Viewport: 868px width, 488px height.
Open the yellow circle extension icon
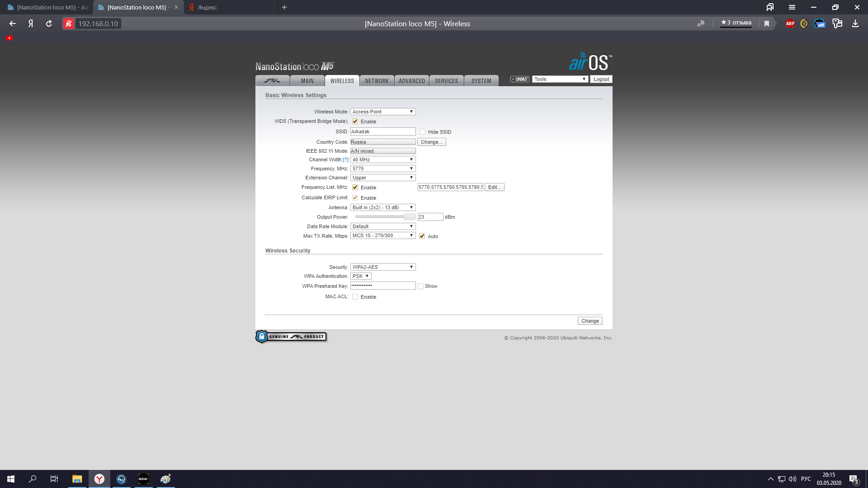pyautogui.click(x=804, y=24)
